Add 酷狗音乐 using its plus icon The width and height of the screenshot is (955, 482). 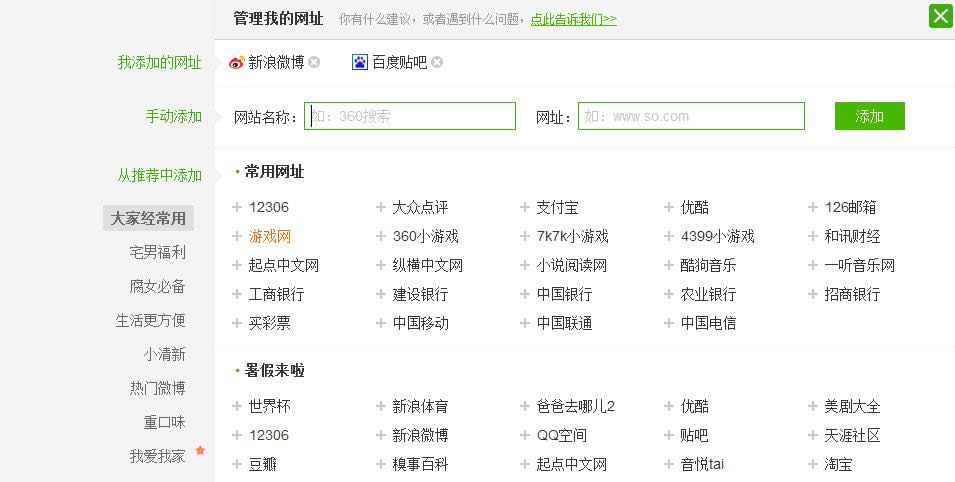[669, 265]
